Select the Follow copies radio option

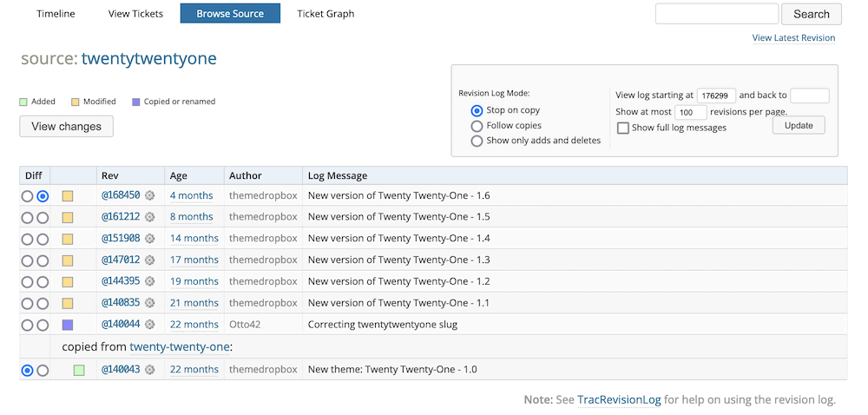[477, 126]
